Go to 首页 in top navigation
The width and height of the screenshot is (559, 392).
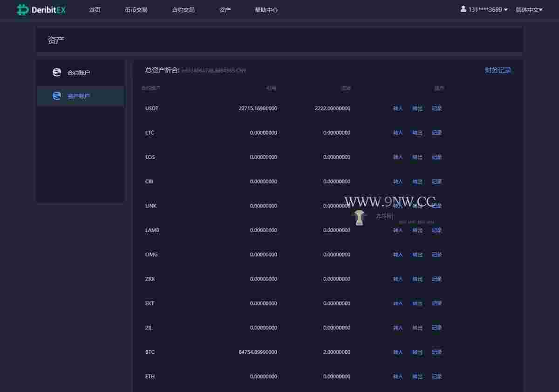point(95,10)
